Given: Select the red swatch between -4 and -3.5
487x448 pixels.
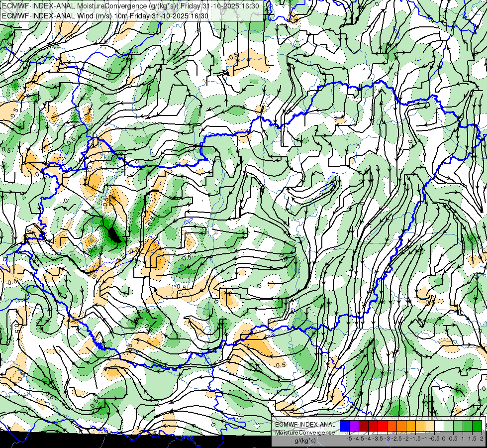Looking at the screenshot, I should (373, 426).
